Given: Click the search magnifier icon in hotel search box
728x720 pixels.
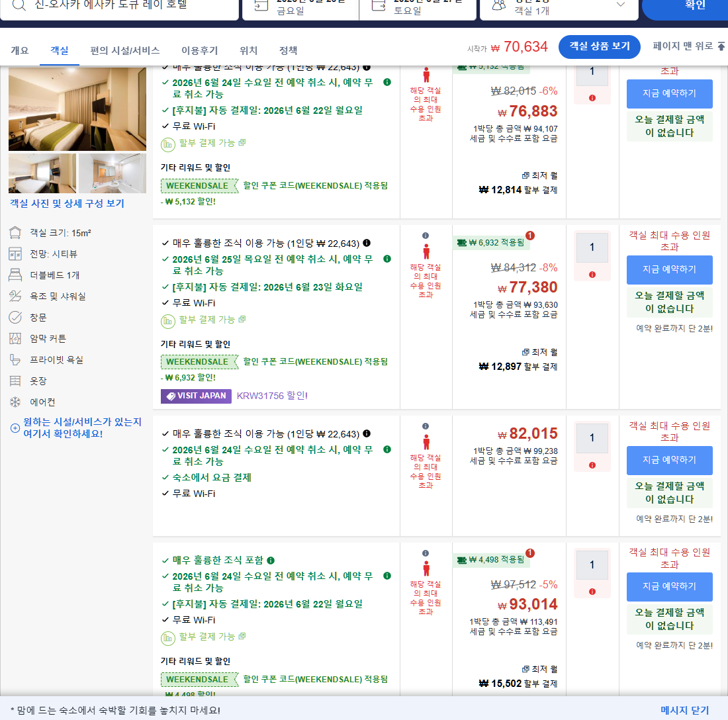Looking at the screenshot, I should click(19, 5).
